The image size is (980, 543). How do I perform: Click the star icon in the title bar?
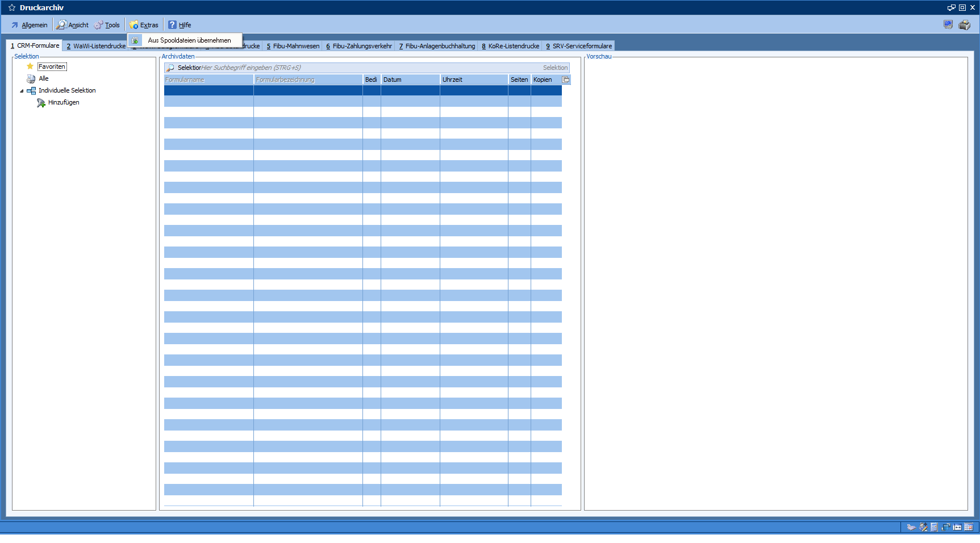pyautogui.click(x=12, y=7)
